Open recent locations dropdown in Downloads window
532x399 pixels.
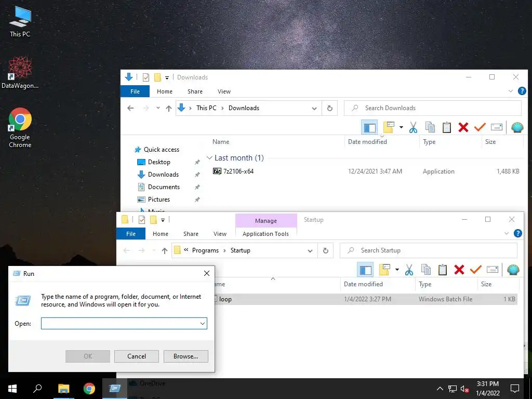tap(158, 108)
